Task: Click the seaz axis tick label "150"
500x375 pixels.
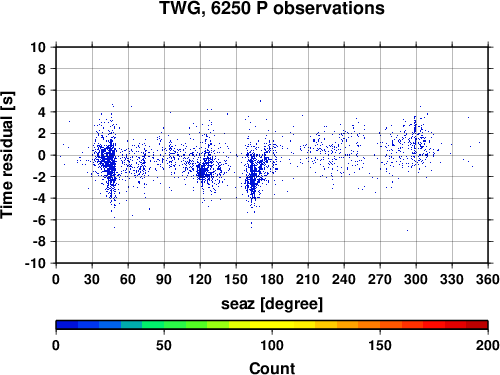Action: 236,279
